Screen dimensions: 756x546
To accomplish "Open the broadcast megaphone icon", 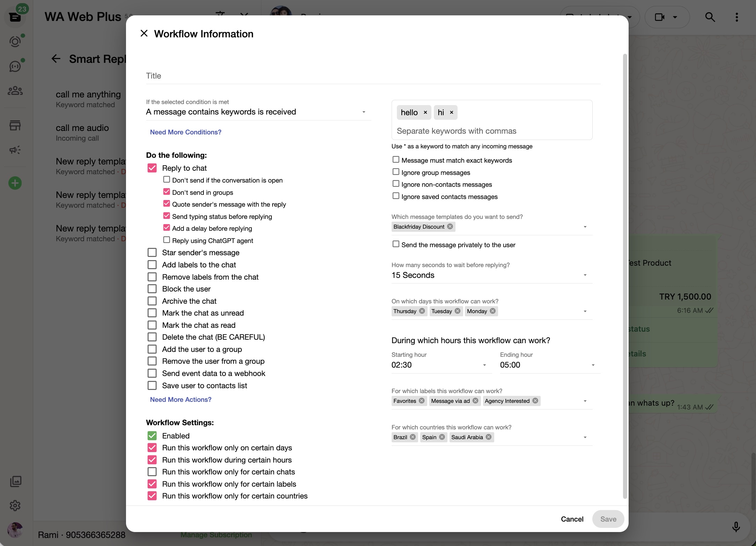I will point(15,150).
